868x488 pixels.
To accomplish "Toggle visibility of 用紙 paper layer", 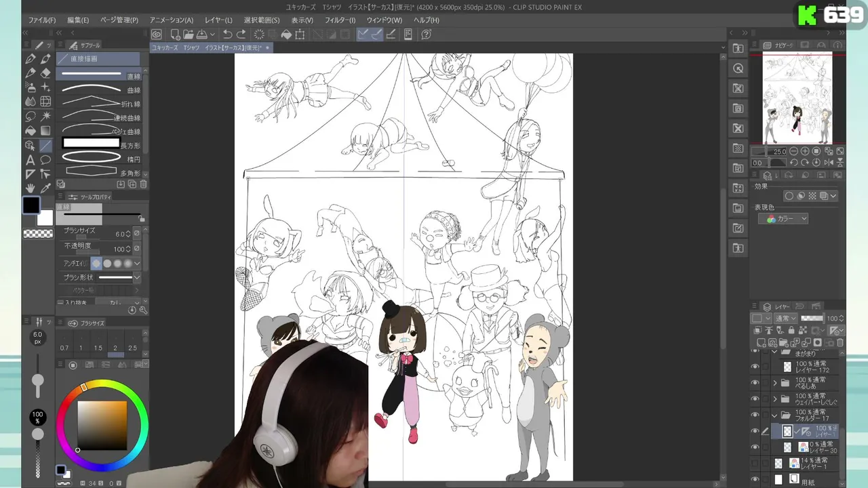I will pos(755,479).
